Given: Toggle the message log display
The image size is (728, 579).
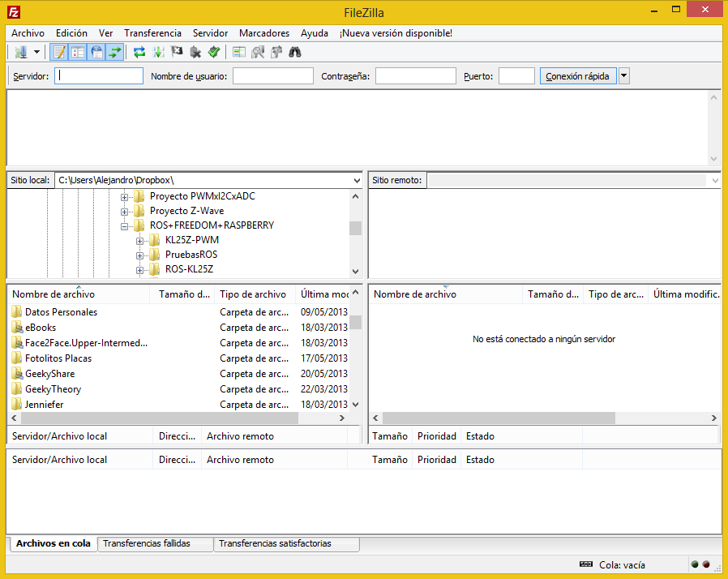Looking at the screenshot, I should (59, 52).
